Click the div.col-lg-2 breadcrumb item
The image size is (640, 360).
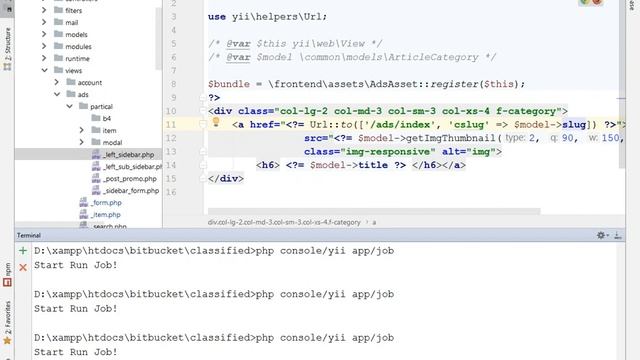click(x=284, y=222)
